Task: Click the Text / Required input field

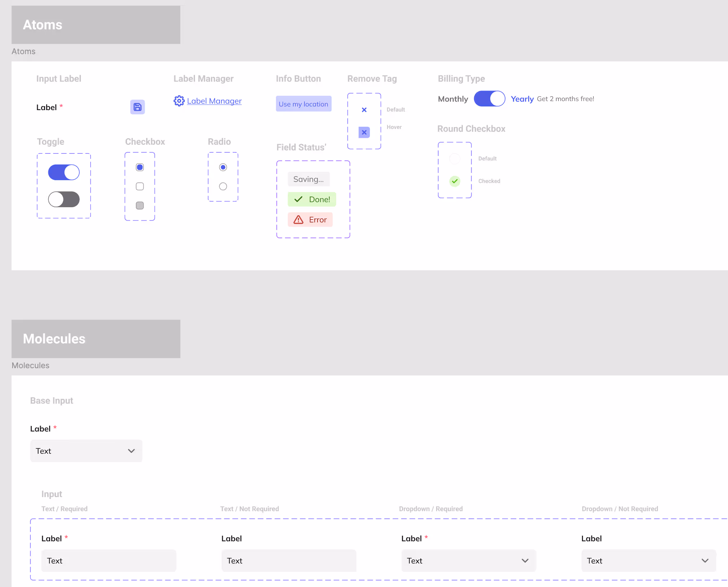Action: click(109, 561)
